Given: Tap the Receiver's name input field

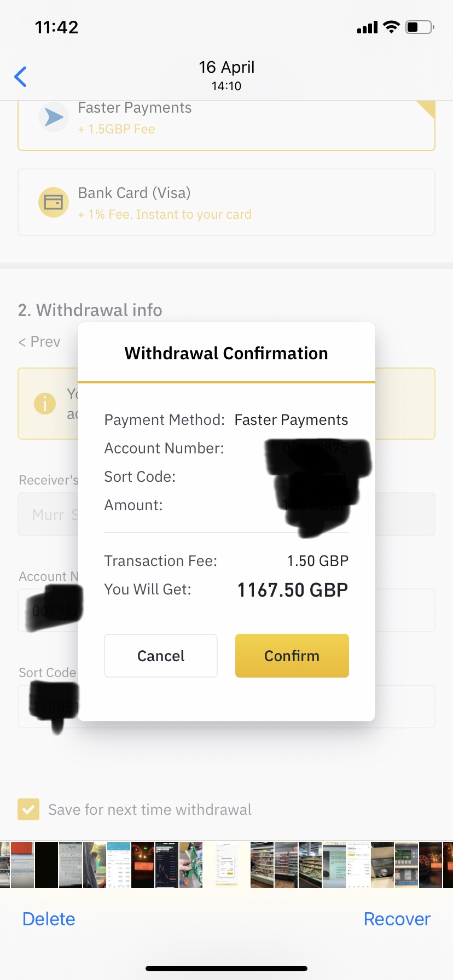Looking at the screenshot, I should click(48, 514).
